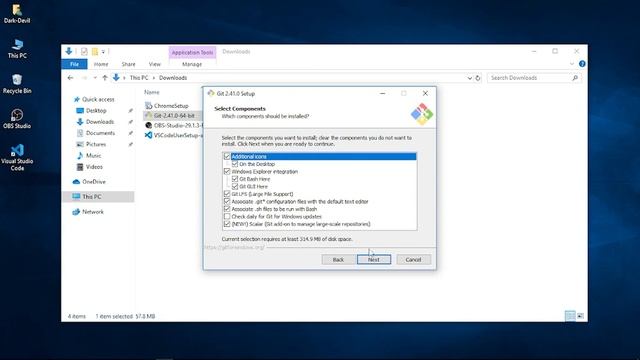Viewport: 640px width, 360px height.
Task: Toggle the Additional icons checkbox
Action: [x=227, y=156]
